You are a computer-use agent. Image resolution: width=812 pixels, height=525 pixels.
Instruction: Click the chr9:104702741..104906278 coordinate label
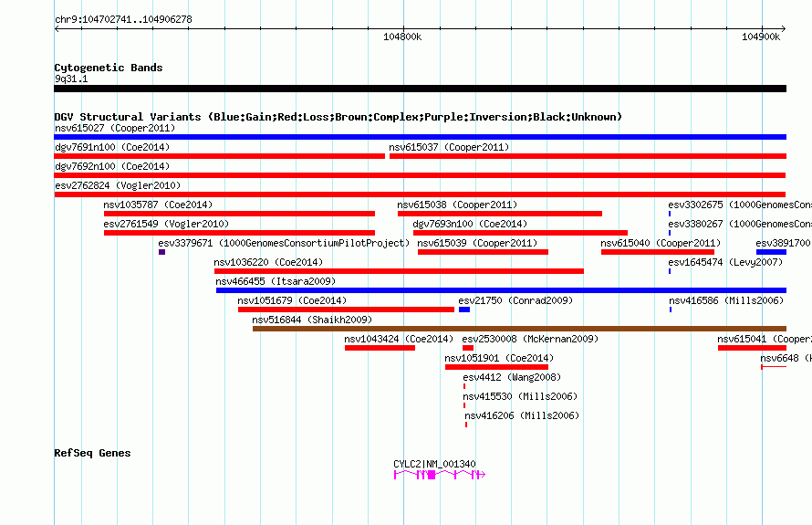pos(123,20)
